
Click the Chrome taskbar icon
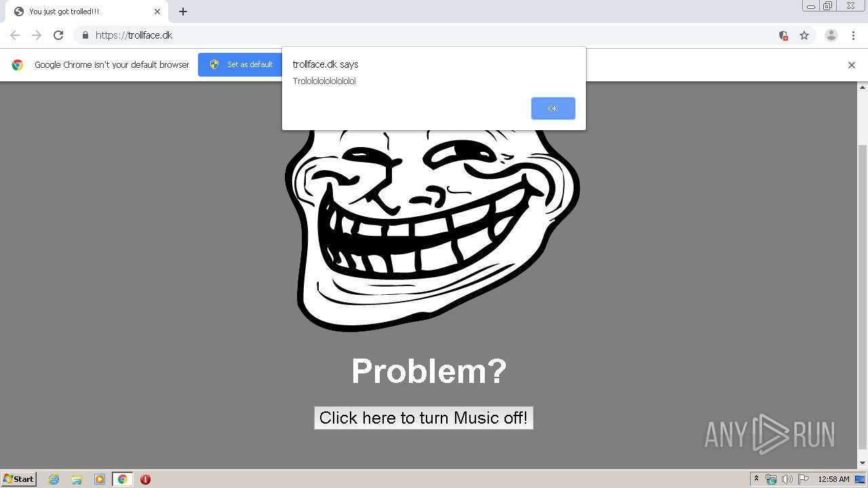pos(122,479)
